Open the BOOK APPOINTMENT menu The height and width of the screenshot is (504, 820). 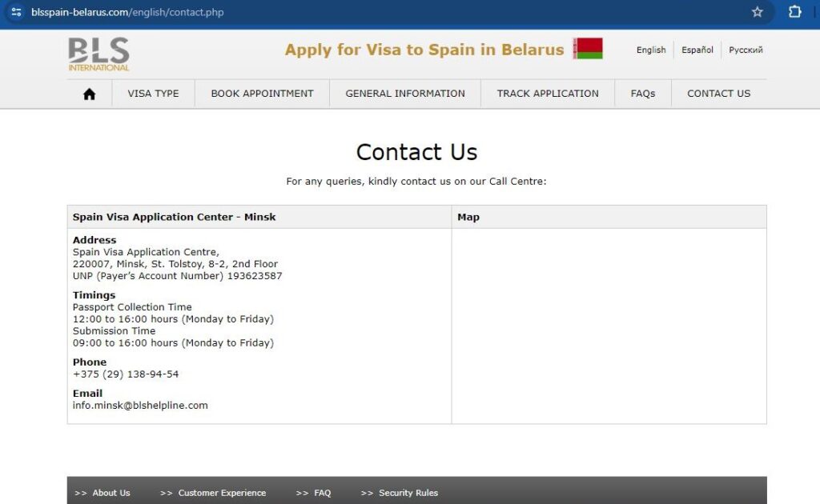click(260, 93)
